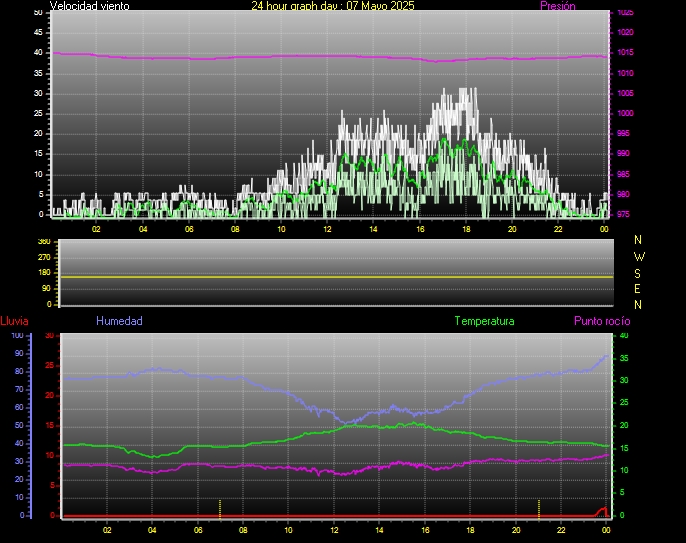The height and width of the screenshot is (543, 686).
Task: Click the topmost "N" compass letter
Action: [x=638, y=240]
